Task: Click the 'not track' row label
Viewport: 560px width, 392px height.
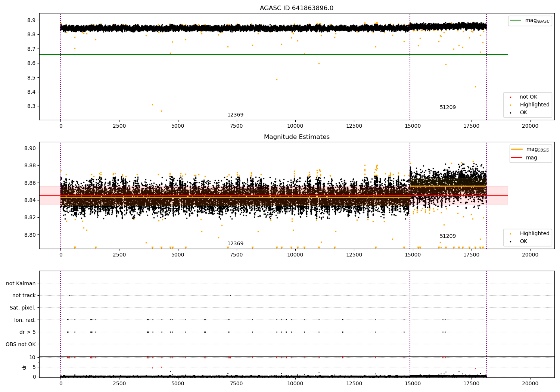Action: click(x=24, y=295)
